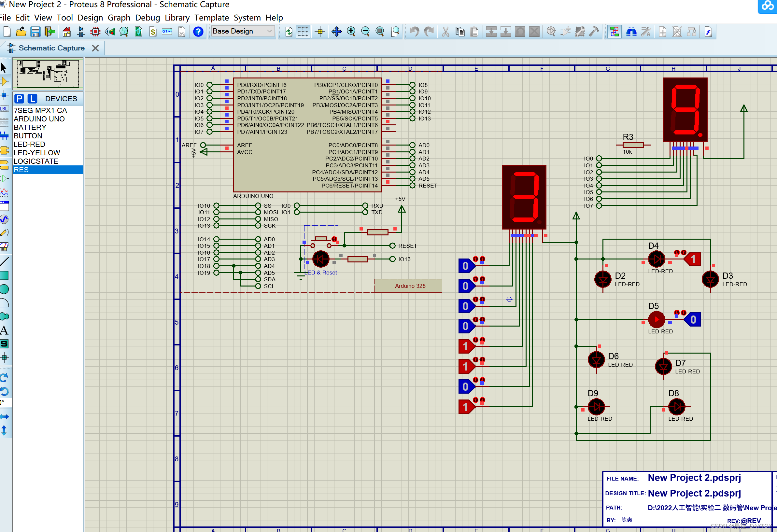Click the center-at-cursor pan icon
This screenshot has width=777, height=532.
click(336, 32)
